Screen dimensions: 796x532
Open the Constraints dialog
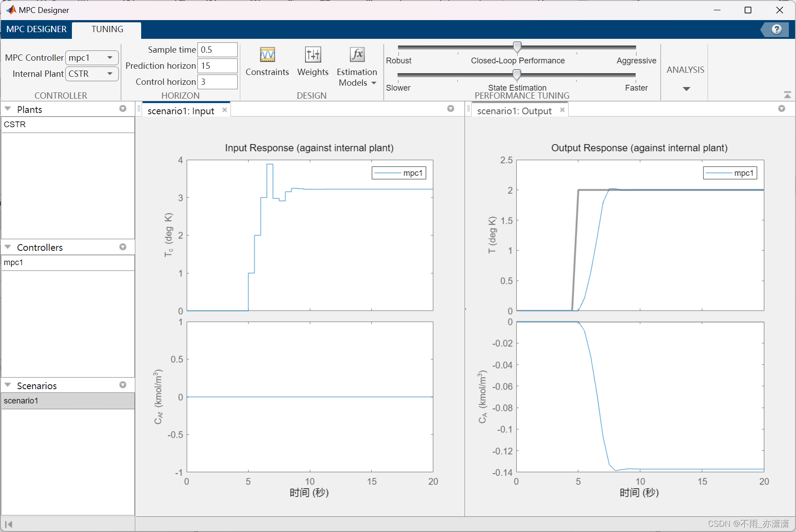[267, 62]
